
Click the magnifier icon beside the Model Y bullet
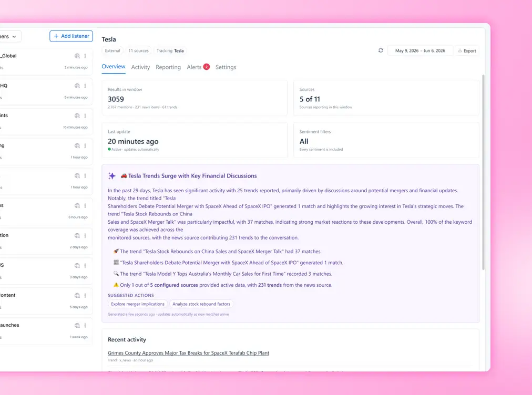tap(116, 273)
